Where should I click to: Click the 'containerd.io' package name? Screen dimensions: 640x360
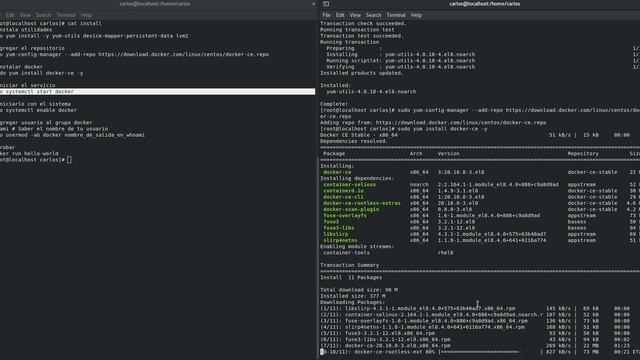(x=343, y=191)
